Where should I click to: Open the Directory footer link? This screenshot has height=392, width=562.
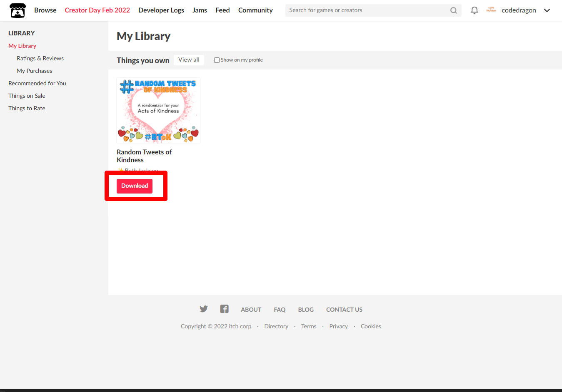[276, 326]
